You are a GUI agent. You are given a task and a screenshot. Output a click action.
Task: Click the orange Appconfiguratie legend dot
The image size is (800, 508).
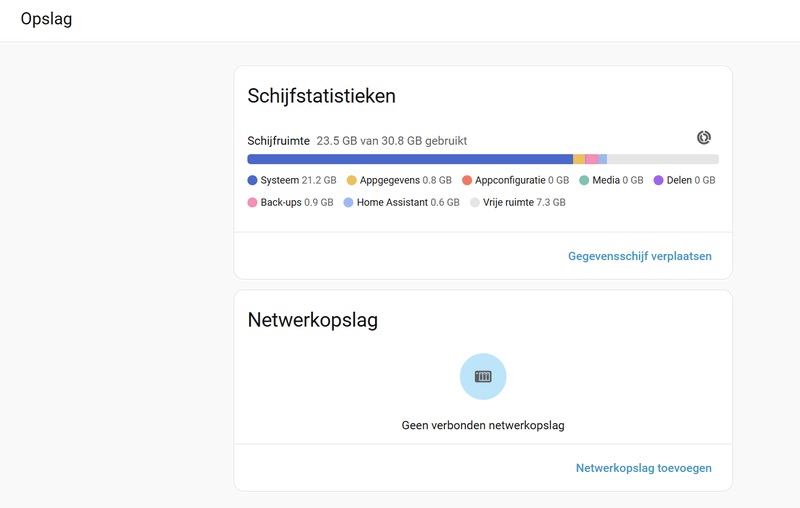(x=467, y=180)
